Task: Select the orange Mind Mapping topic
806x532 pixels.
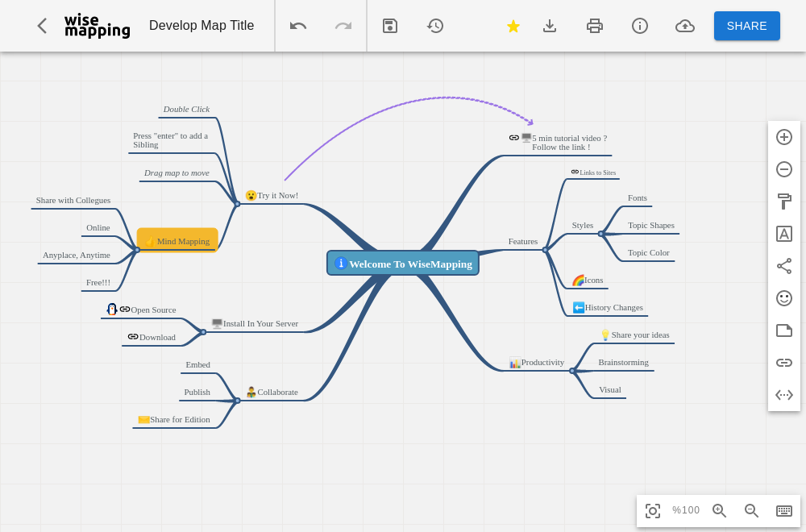Action: point(177,240)
